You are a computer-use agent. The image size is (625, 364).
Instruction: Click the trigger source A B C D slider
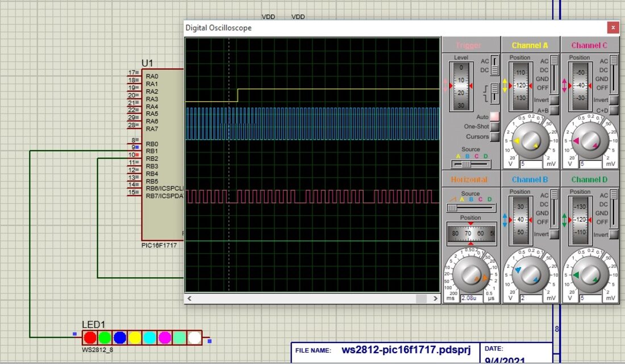(471, 164)
